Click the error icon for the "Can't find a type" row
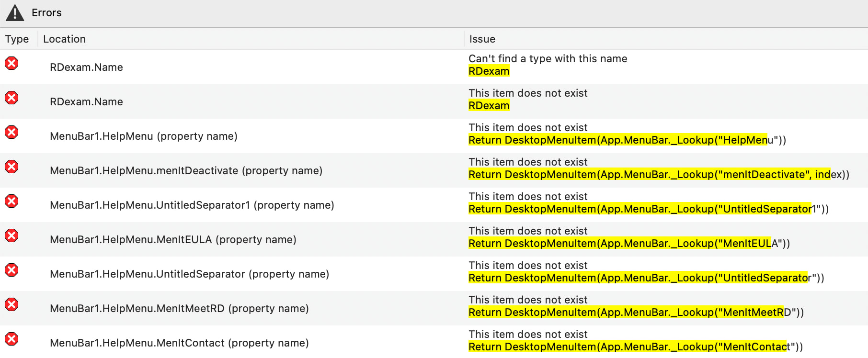This screenshot has height=358, width=868. [x=11, y=63]
